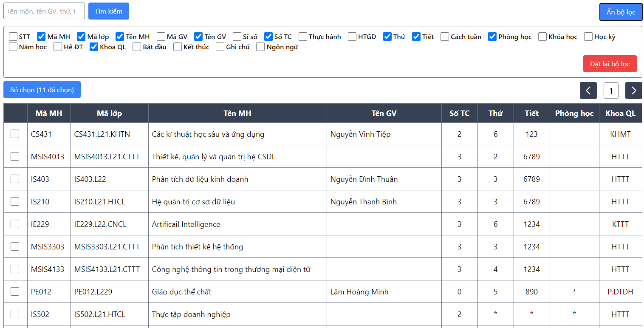This screenshot has width=644, height=328.
Task: Uncheck the Tiết filter checkbox
Action: [416, 37]
